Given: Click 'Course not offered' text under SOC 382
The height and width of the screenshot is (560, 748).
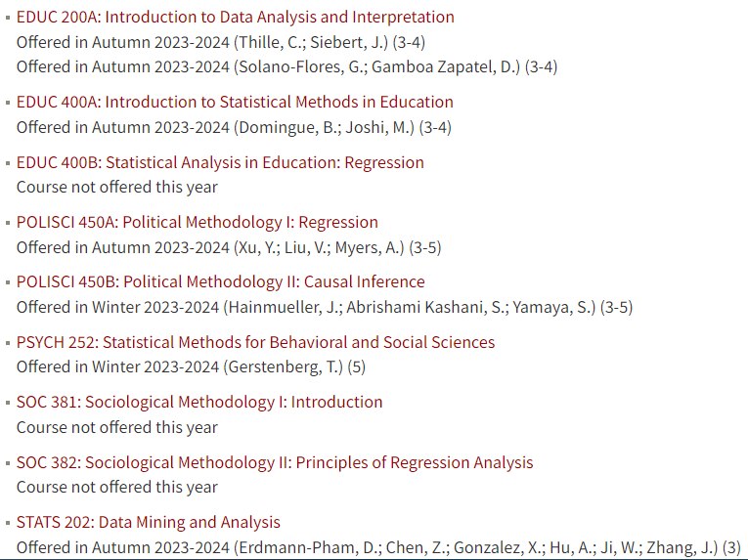Looking at the screenshot, I should coord(117,488).
